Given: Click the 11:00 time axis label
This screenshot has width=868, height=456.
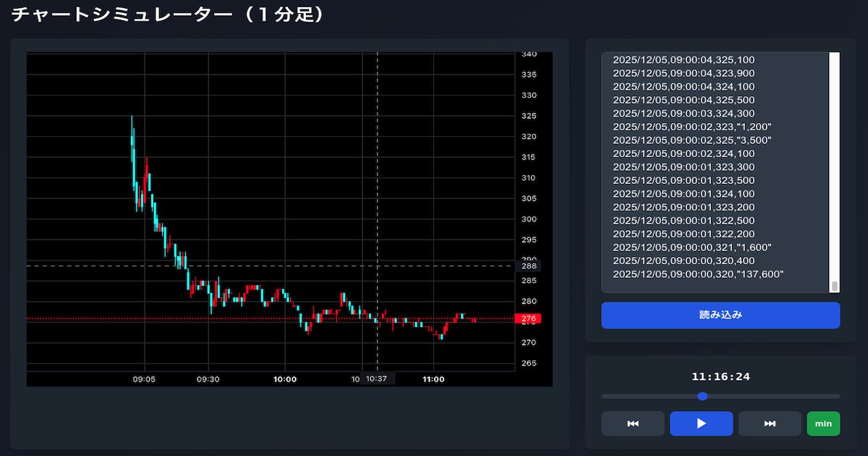Looking at the screenshot, I should (x=433, y=379).
